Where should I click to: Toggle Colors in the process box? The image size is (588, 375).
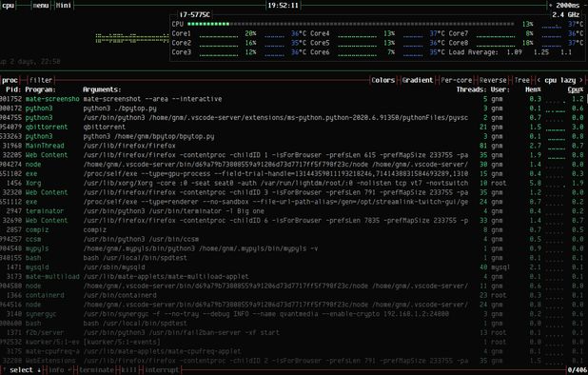click(x=382, y=80)
